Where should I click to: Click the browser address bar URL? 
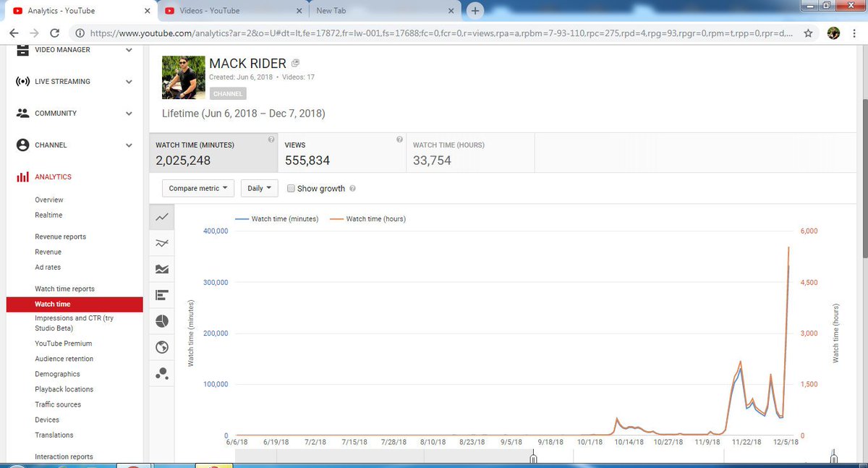click(x=440, y=33)
